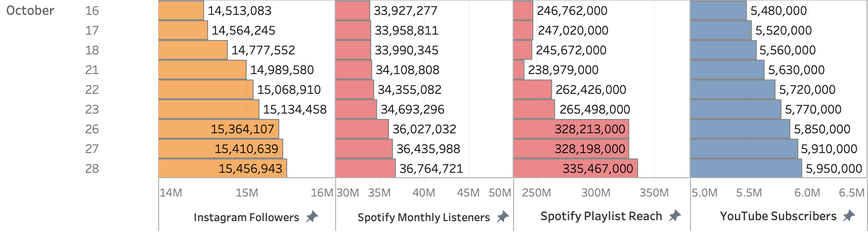868x232 pixels.
Task: Select the Spotify listeners bar labeled 34,108,808
Action: click(x=353, y=70)
